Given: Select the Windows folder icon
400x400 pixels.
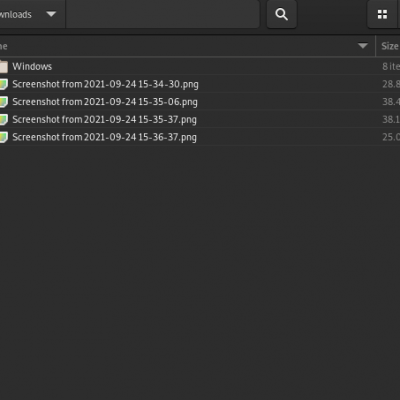Looking at the screenshot, I should pos(4,66).
